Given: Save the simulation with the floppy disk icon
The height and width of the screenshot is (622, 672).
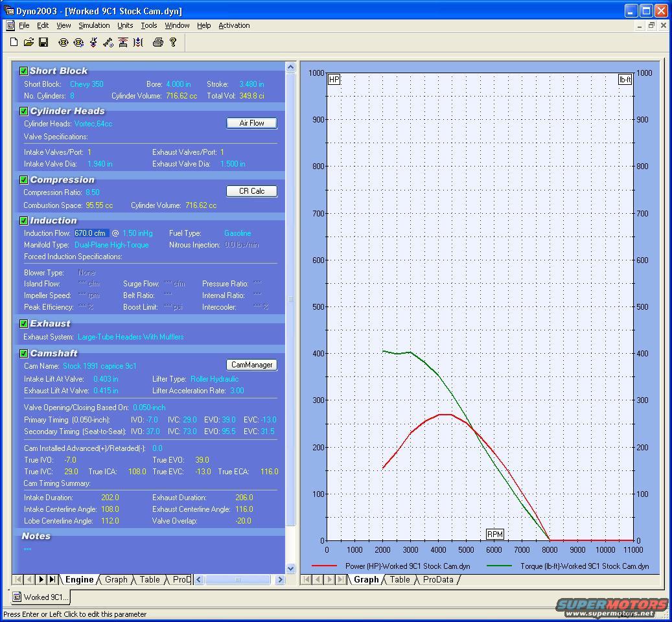Looking at the screenshot, I should 43,42.
